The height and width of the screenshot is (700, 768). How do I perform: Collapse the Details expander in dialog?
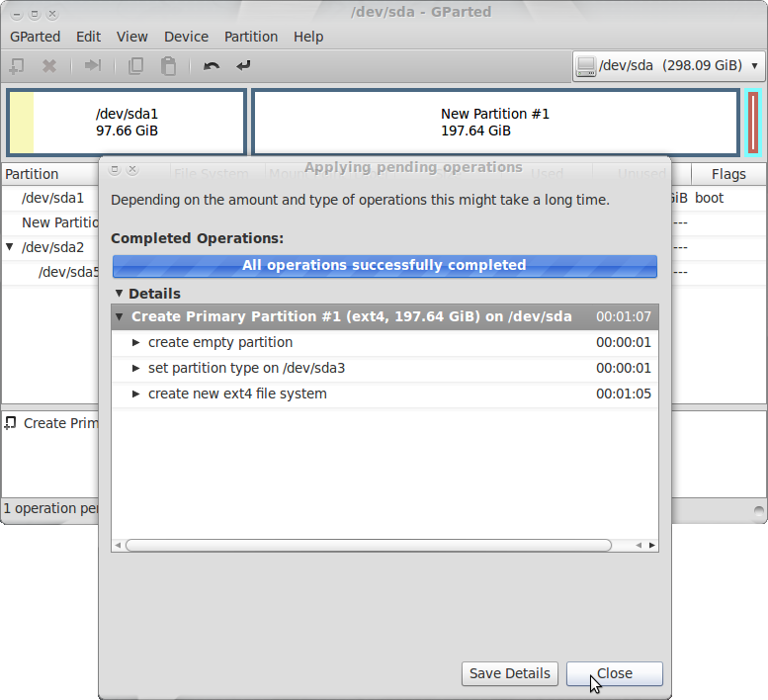[119, 293]
